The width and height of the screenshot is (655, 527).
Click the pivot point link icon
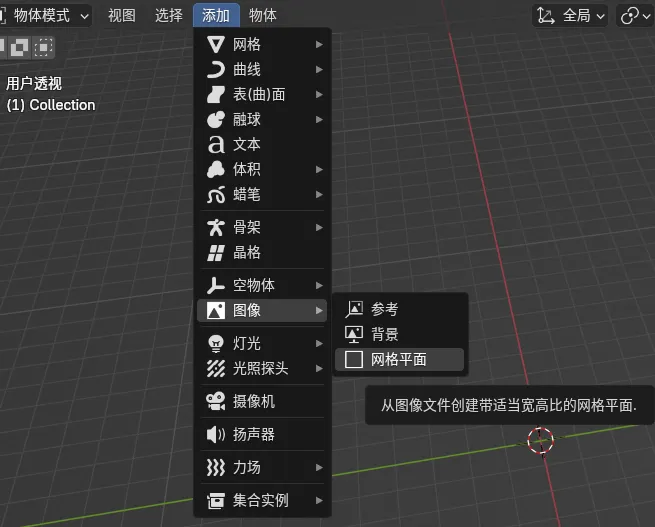[630, 16]
